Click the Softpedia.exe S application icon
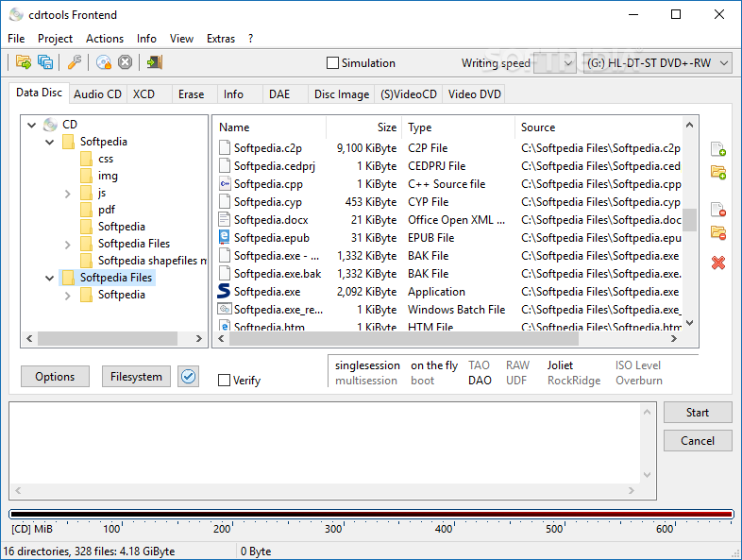This screenshot has height=560, width=742. 224,291
